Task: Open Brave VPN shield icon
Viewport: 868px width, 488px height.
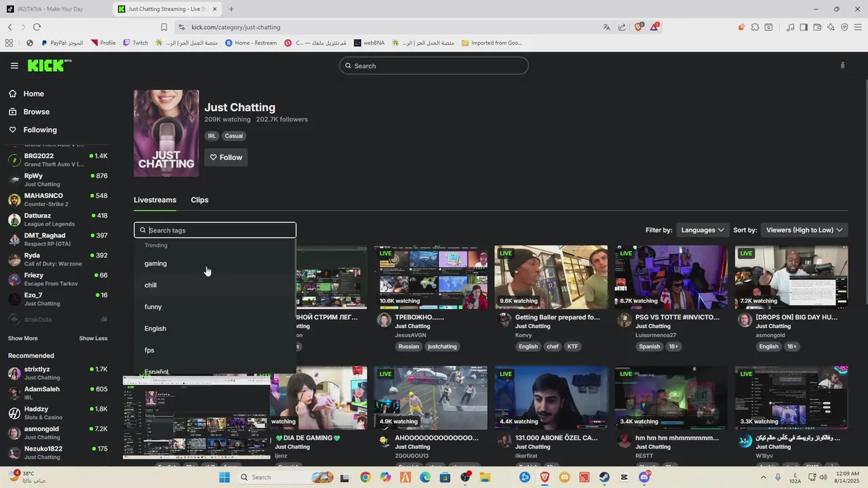Action: pos(844,27)
